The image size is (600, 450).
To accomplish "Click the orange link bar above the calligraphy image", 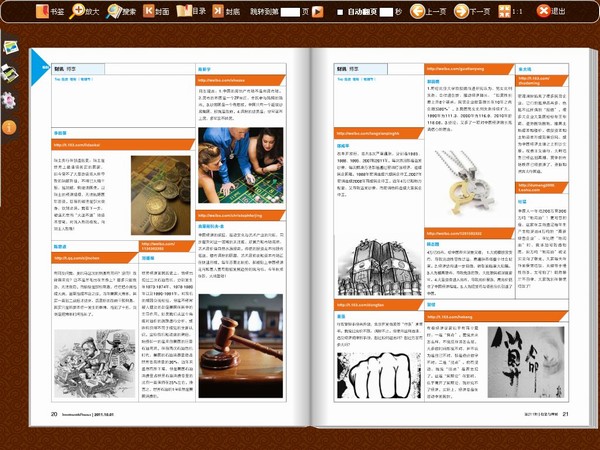I will point(496,316).
